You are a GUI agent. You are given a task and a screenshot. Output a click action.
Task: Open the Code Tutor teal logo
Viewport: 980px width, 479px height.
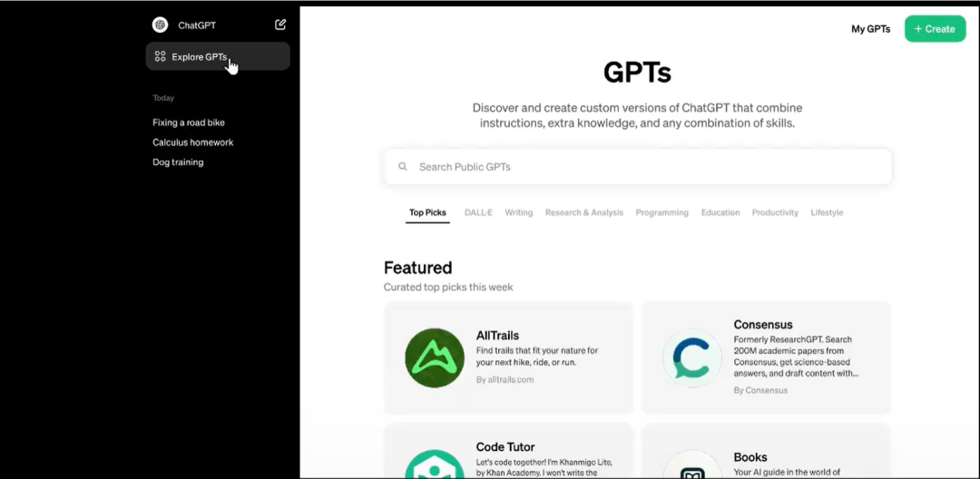(x=435, y=464)
